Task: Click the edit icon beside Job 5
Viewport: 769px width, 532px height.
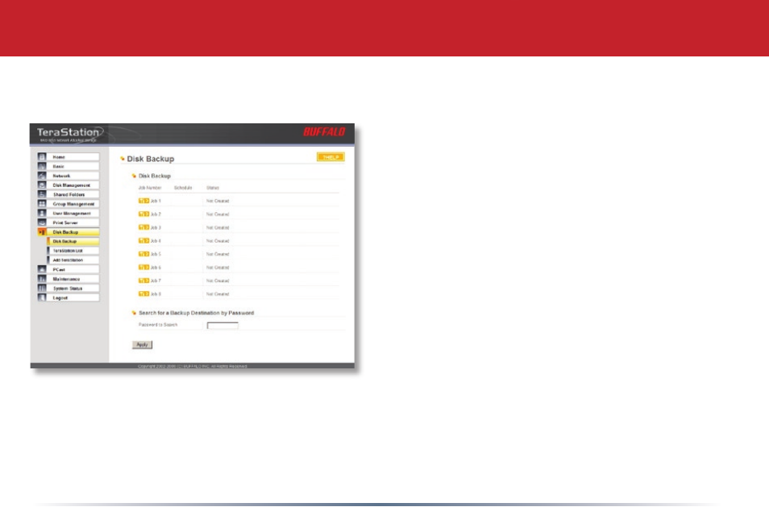Action: 143,253
